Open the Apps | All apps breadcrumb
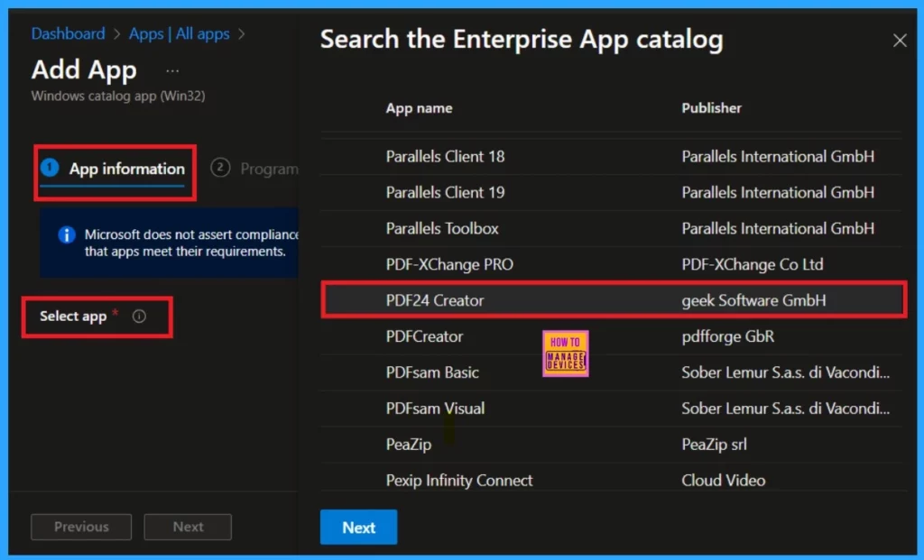This screenshot has width=924, height=560. [x=180, y=33]
